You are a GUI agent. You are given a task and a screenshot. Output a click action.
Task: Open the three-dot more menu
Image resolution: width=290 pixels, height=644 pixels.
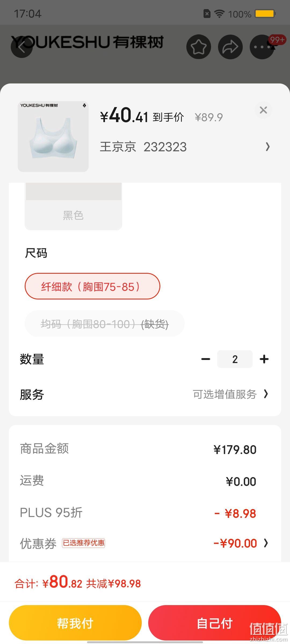pos(262,47)
